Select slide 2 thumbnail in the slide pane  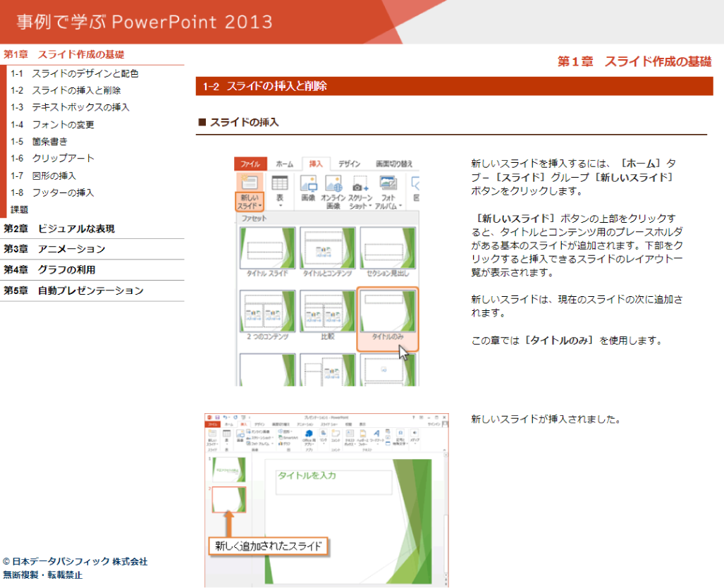[x=229, y=499]
